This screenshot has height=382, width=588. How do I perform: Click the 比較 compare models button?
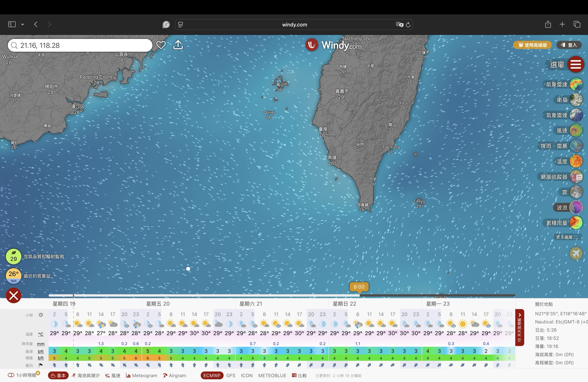click(x=299, y=375)
